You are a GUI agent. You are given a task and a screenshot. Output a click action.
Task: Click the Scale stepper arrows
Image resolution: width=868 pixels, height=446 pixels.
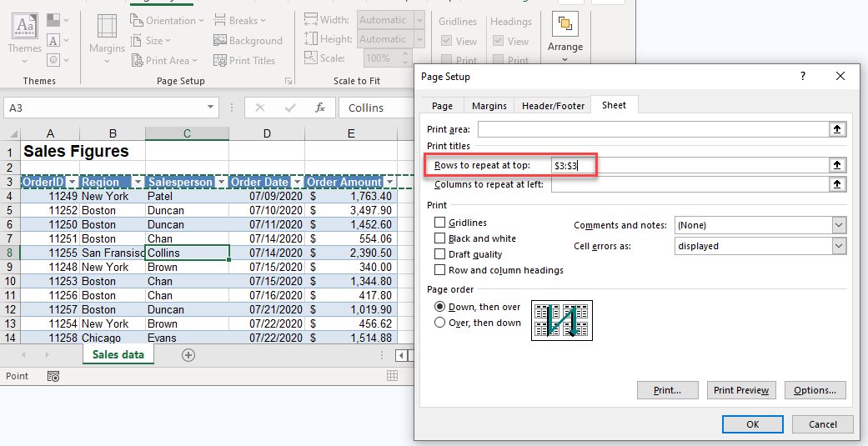pyautogui.click(x=405, y=58)
